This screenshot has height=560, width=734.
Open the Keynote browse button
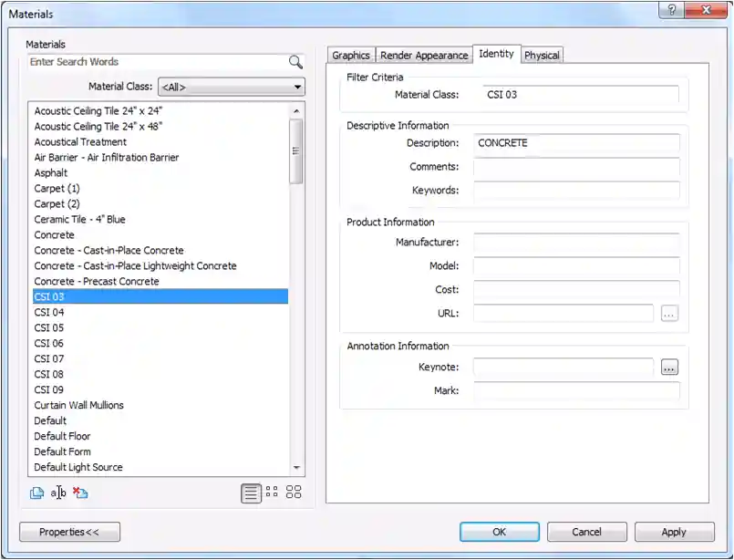(x=669, y=368)
